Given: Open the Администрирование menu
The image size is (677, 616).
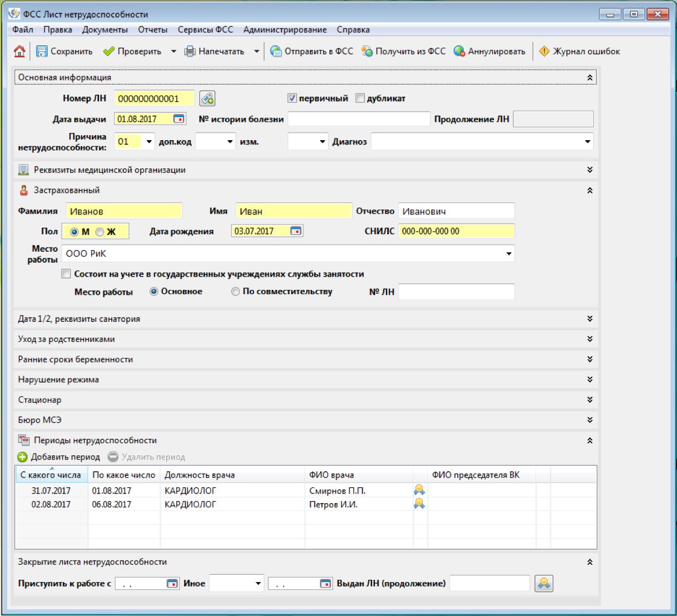Looking at the screenshot, I should (x=285, y=30).
